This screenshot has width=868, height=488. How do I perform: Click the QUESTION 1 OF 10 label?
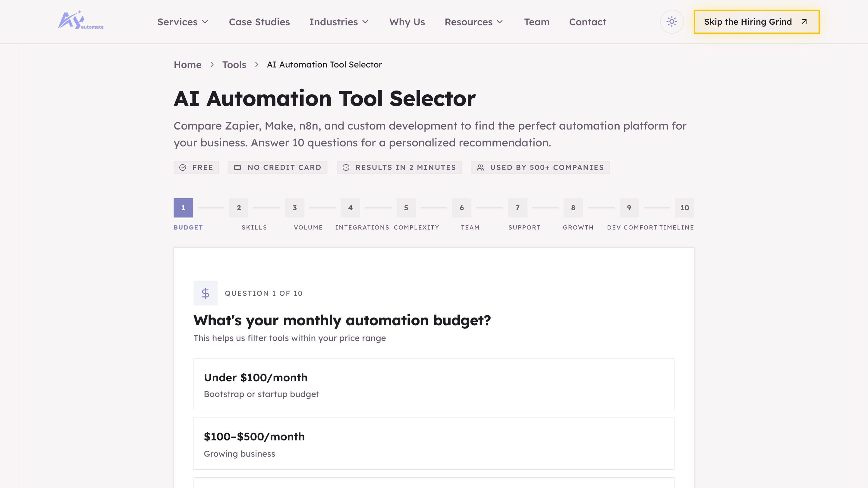tap(263, 293)
